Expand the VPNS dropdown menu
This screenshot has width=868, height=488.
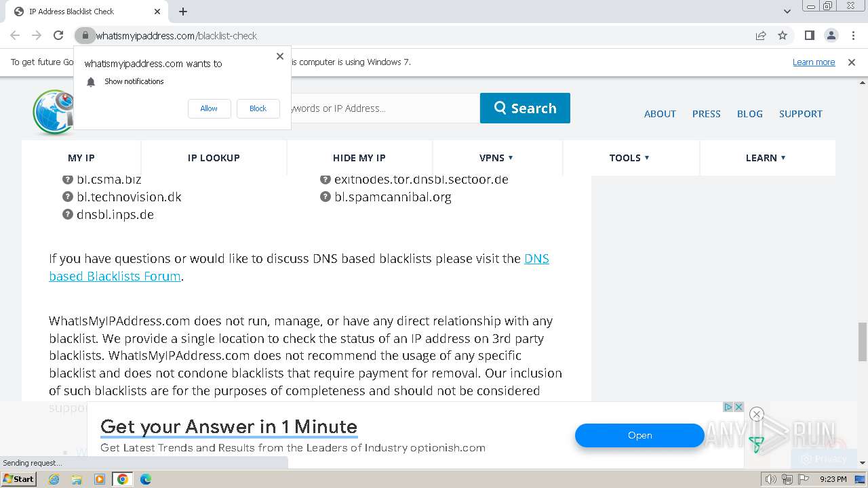pos(496,158)
